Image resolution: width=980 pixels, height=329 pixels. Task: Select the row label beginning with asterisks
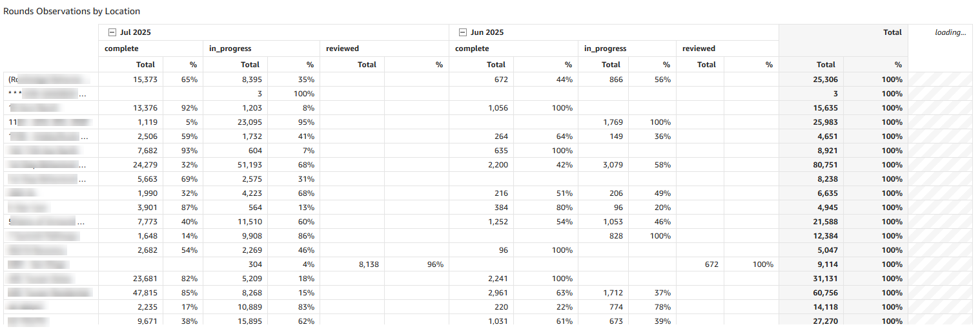click(46, 94)
